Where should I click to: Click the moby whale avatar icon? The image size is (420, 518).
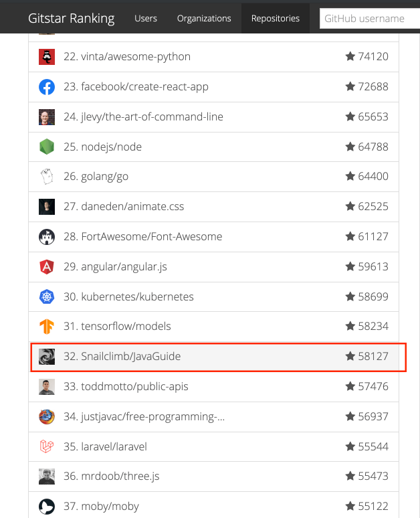[x=47, y=507]
